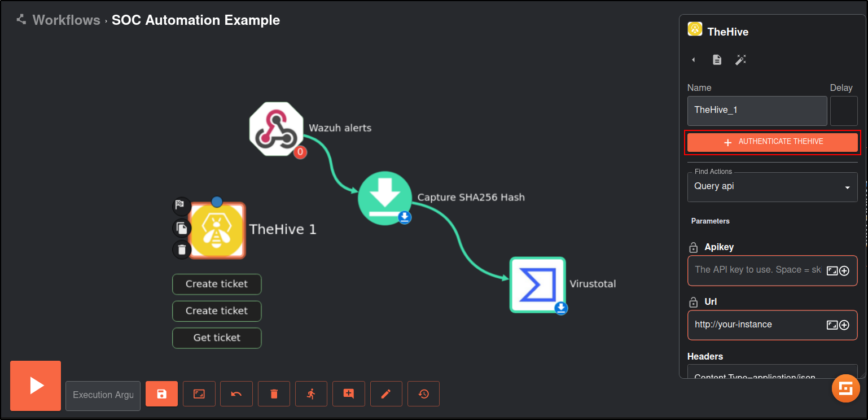Click the SOC Automation Example title

196,20
